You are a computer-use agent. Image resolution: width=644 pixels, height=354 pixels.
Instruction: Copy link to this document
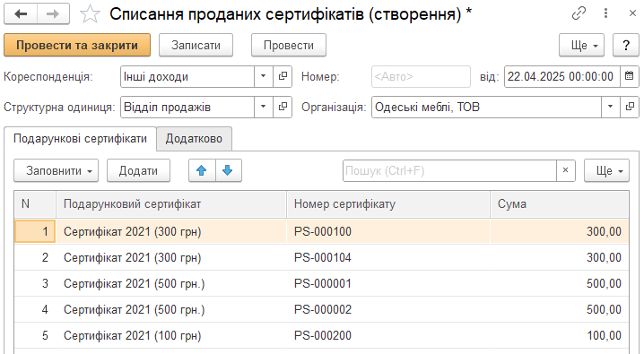[x=579, y=13]
